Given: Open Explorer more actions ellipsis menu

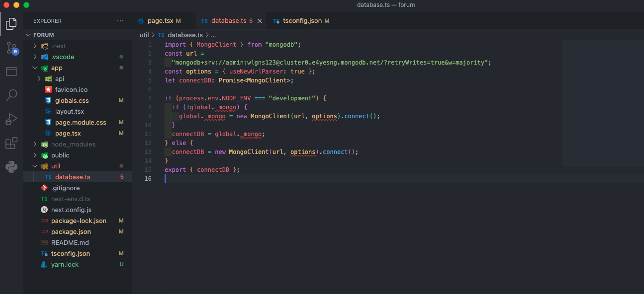Looking at the screenshot, I should 120,21.
